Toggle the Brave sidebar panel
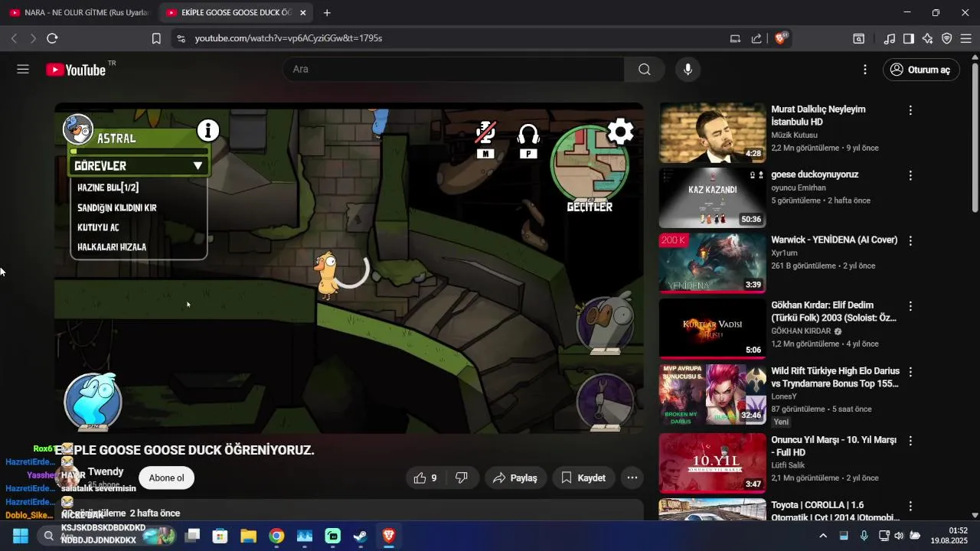980x551 pixels. pyautogui.click(x=909, y=38)
